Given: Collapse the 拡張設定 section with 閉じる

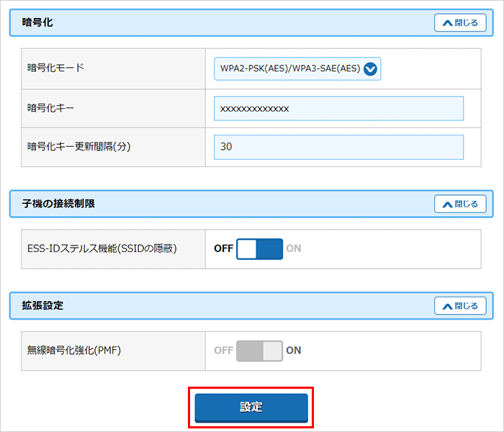Looking at the screenshot, I should point(460,306).
